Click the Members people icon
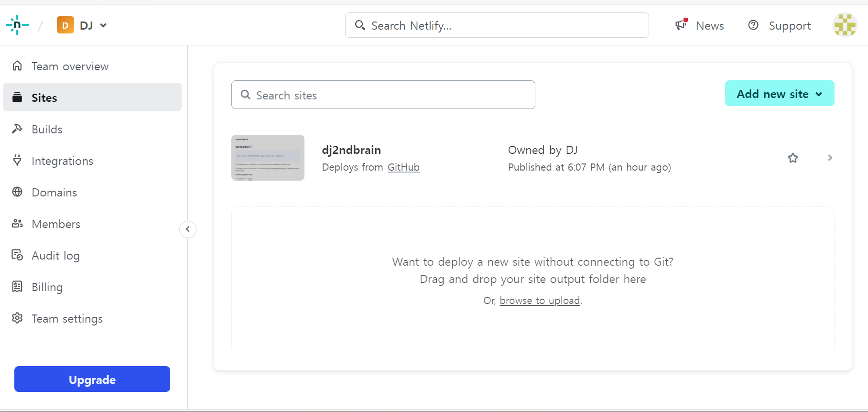 17,223
